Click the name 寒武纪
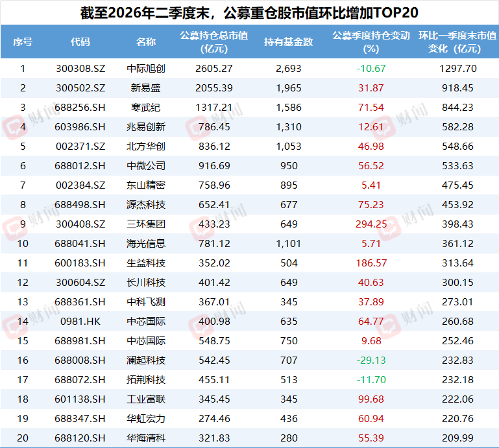The height and width of the screenshot is (448, 499). pyautogui.click(x=146, y=108)
